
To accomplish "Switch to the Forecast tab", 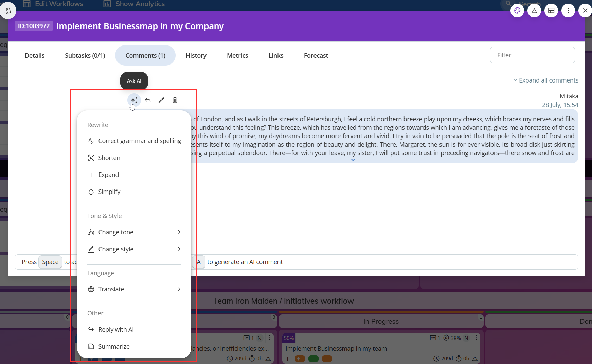I will (x=316, y=55).
